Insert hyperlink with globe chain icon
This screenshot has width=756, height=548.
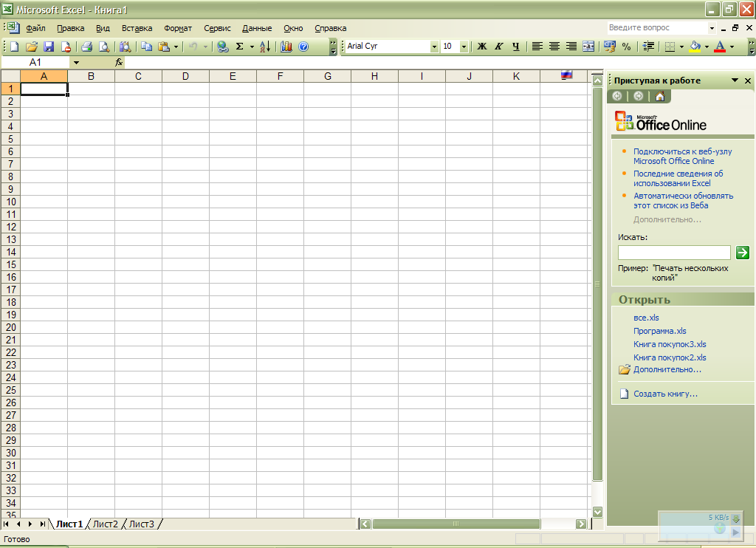tap(222, 47)
